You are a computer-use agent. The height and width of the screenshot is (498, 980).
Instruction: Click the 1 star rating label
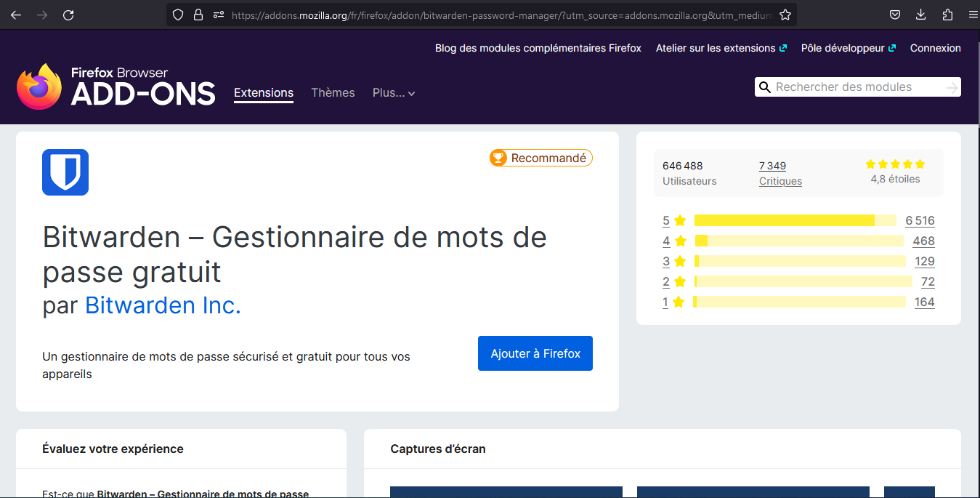[674, 302]
